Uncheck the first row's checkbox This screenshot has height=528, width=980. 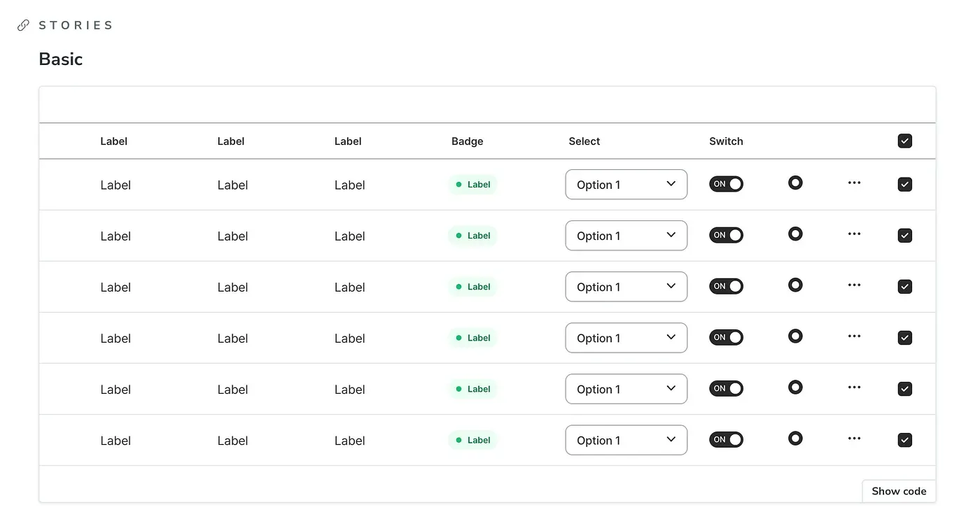pos(905,185)
